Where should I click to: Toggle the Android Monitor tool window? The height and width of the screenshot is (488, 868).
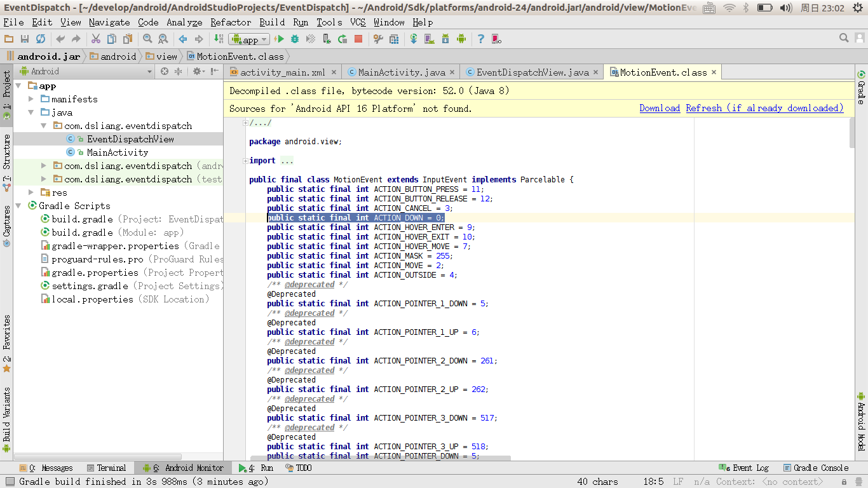click(184, 468)
